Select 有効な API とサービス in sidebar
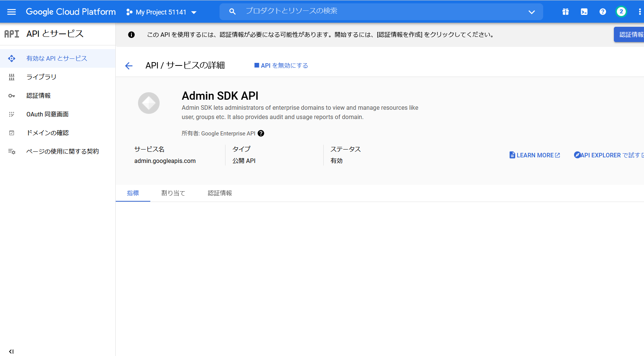This screenshot has height=356, width=644. pos(58,58)
